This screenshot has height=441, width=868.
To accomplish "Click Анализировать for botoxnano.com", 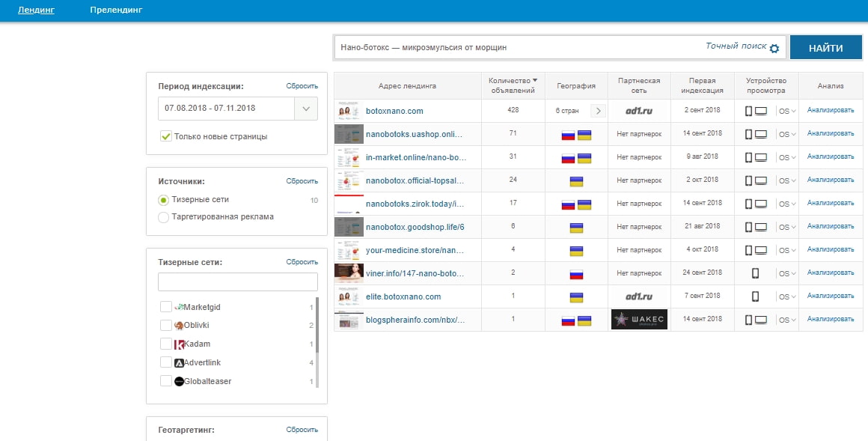I will pos(831,110).
